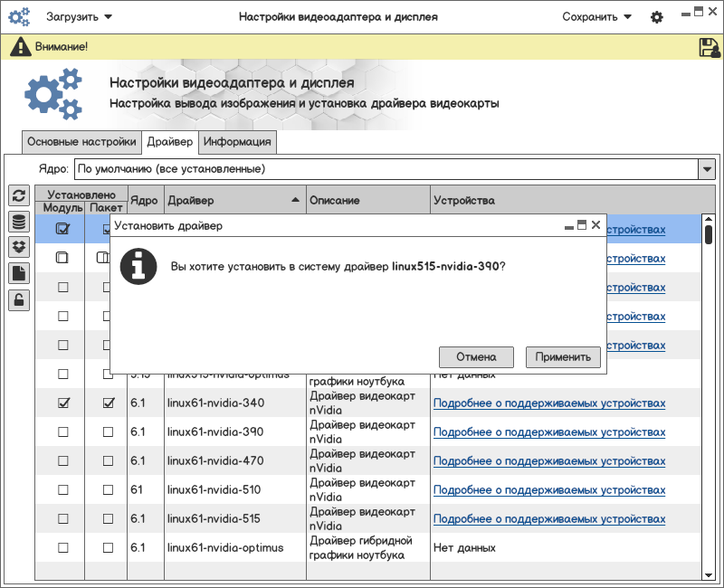Click the document file icon in sidebar
The height and width of the screenshot is (588, 724).
tap(18, 273)
